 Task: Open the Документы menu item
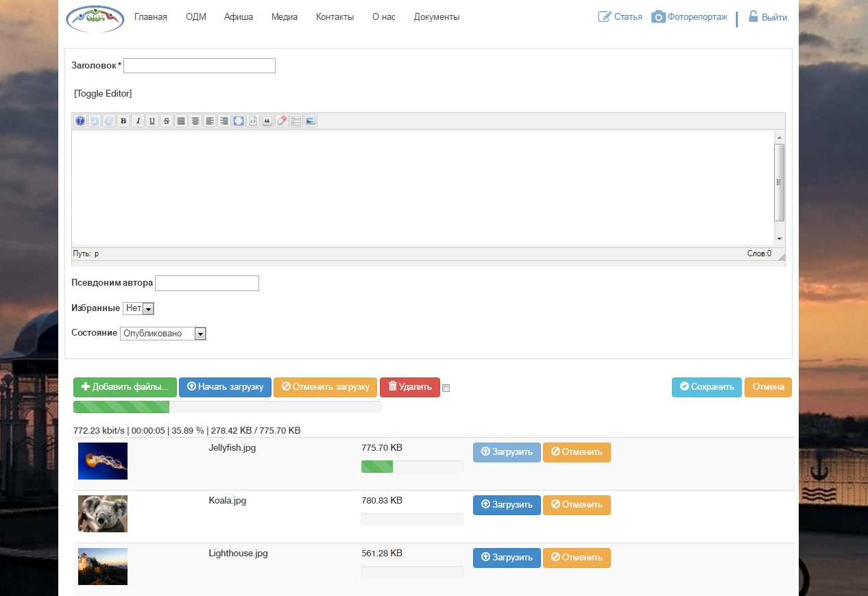point(437,17)
